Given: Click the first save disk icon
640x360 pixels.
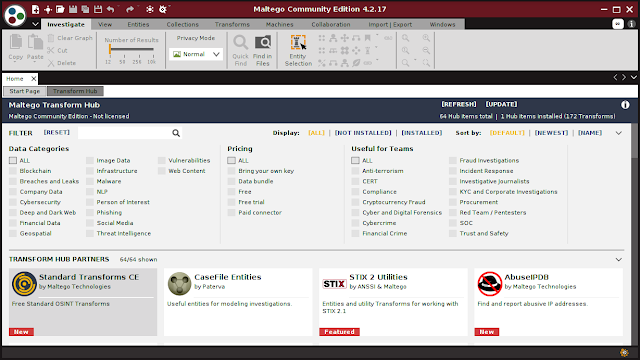Looking at the screenshot, I should (x=73, y=9).
